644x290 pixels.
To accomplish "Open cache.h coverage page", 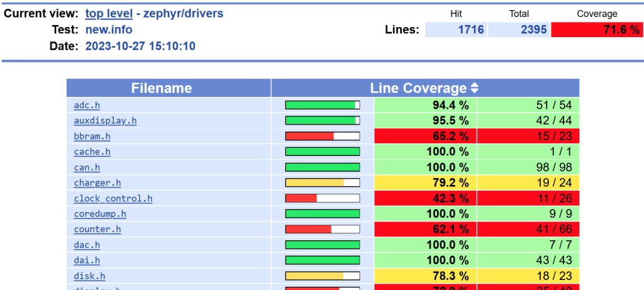I will point(92,152).
